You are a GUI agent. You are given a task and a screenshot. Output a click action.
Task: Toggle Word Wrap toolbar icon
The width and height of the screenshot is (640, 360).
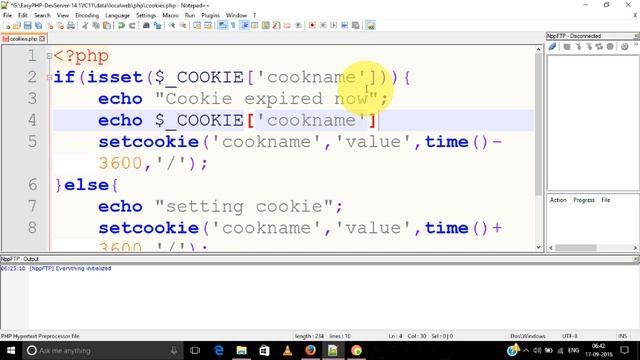[222, 25]
